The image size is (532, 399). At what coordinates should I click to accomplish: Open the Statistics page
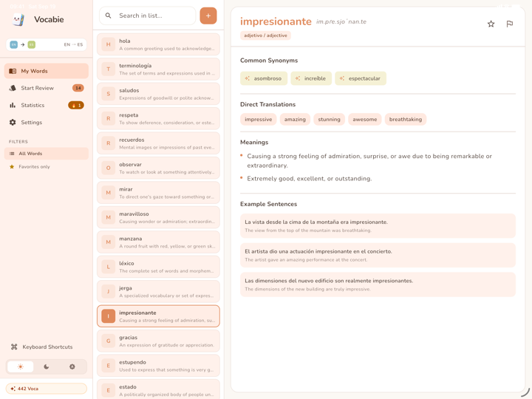(x=46, y=105)
